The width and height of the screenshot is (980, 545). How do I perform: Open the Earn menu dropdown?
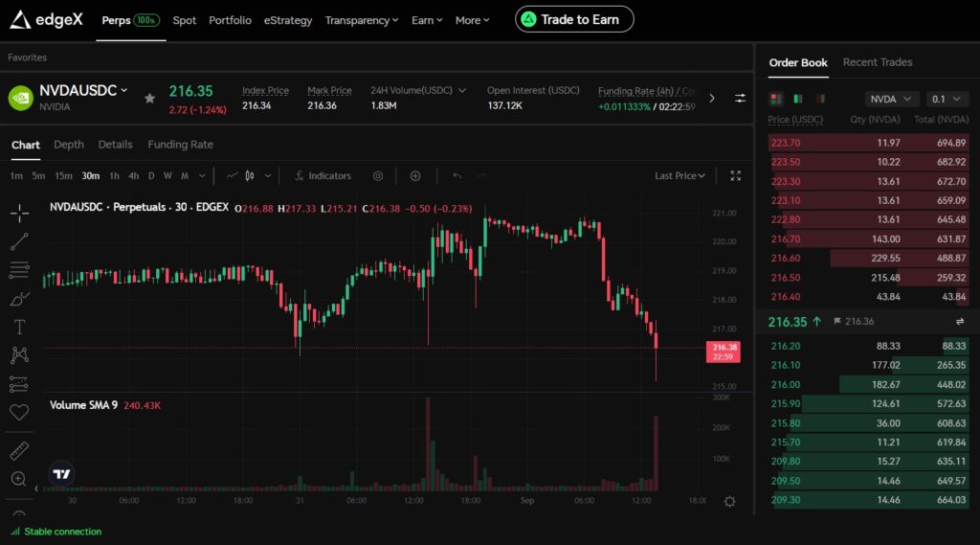click(427, 20)
